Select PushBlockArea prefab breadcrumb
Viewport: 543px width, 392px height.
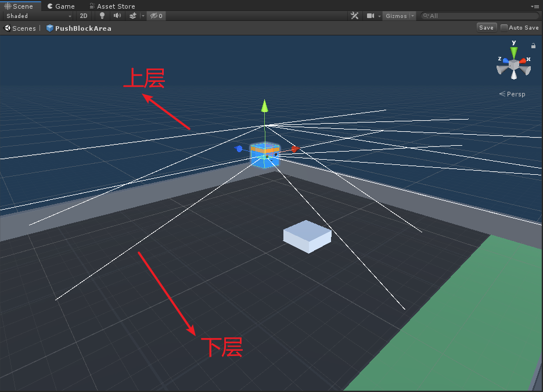pos(78,28)
